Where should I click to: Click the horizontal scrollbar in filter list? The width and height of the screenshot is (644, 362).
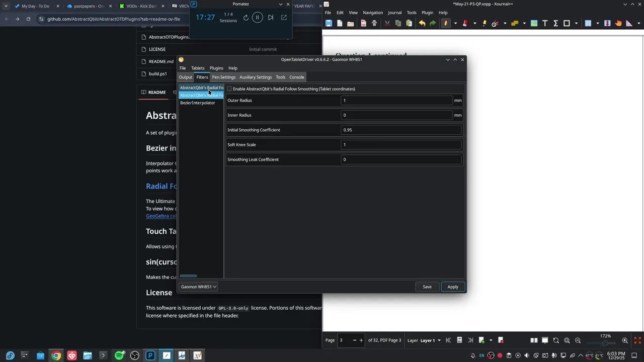189,276
